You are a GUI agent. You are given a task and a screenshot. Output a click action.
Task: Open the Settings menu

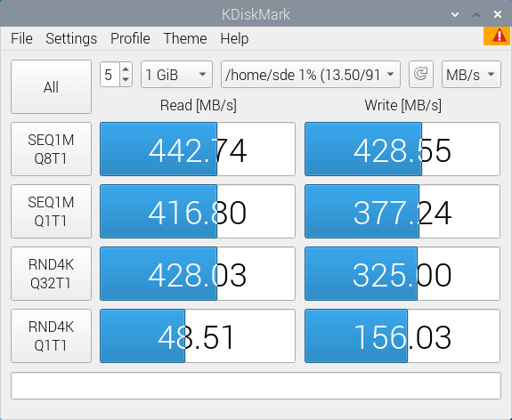[71, 38]
